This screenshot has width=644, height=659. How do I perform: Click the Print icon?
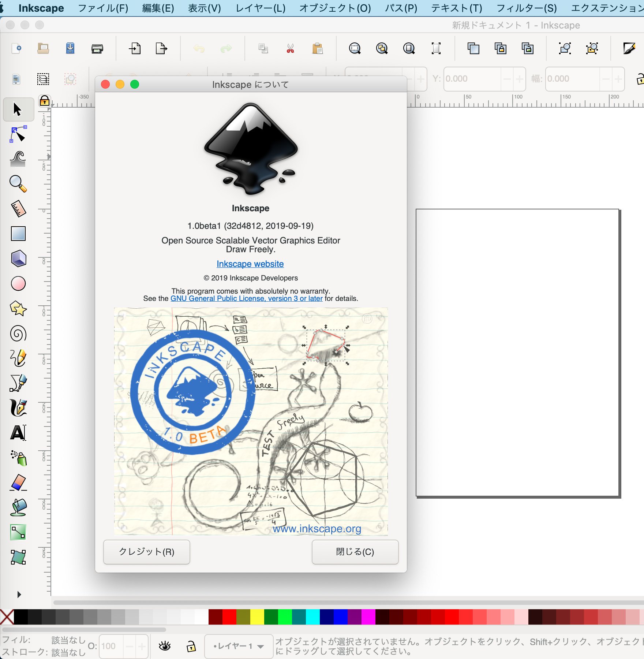coord(97,48)
